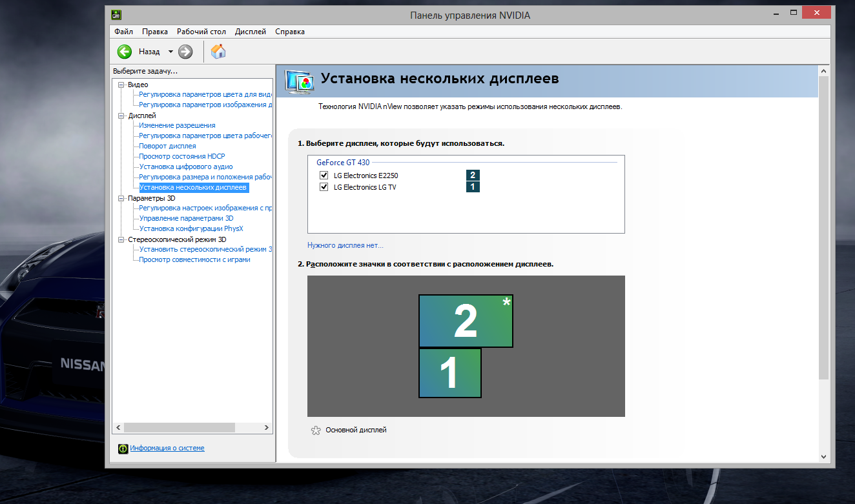
Task: Select Установить стереоскопический режим 3D task
Action: click(205, 249)
